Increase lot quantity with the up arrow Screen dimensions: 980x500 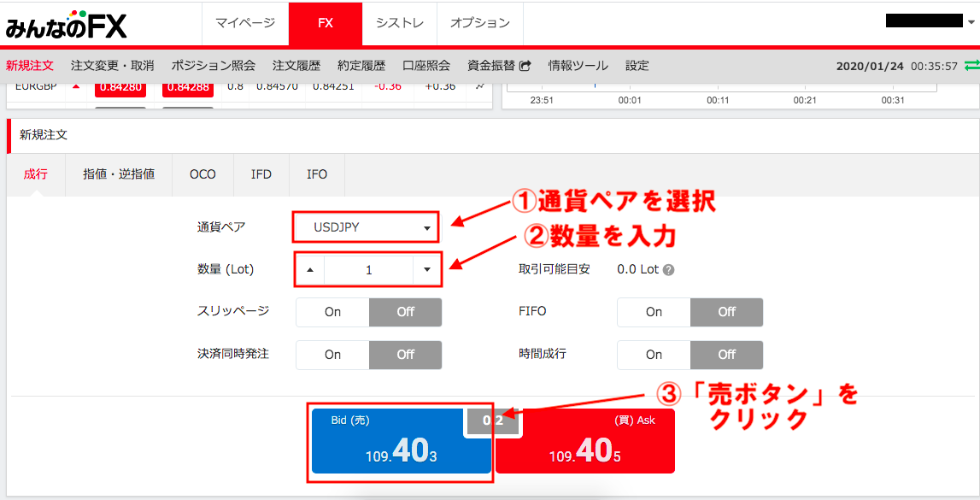point(308,268)
